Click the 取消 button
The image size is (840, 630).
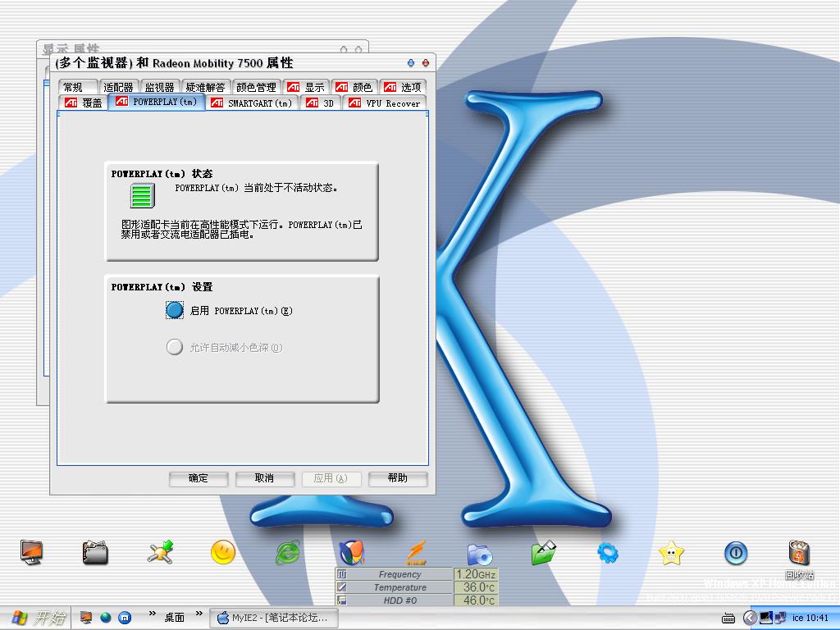tap(265, 478)
